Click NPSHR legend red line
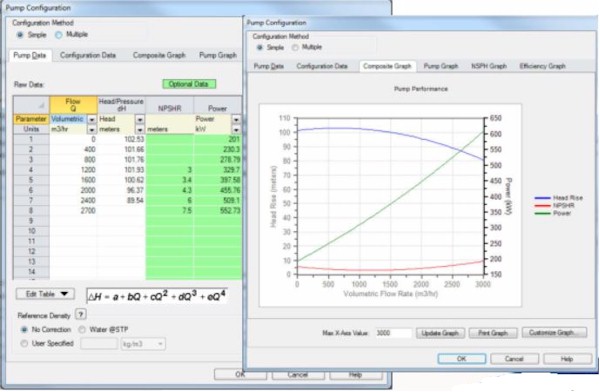The width and height of the screenshot is (600, 392). (x=542, y=206)
